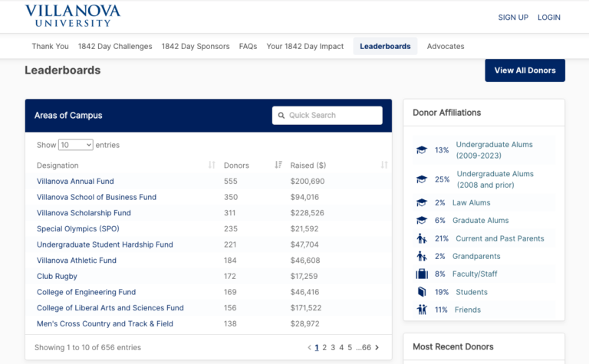Sort by Designation column arrows

212,165
